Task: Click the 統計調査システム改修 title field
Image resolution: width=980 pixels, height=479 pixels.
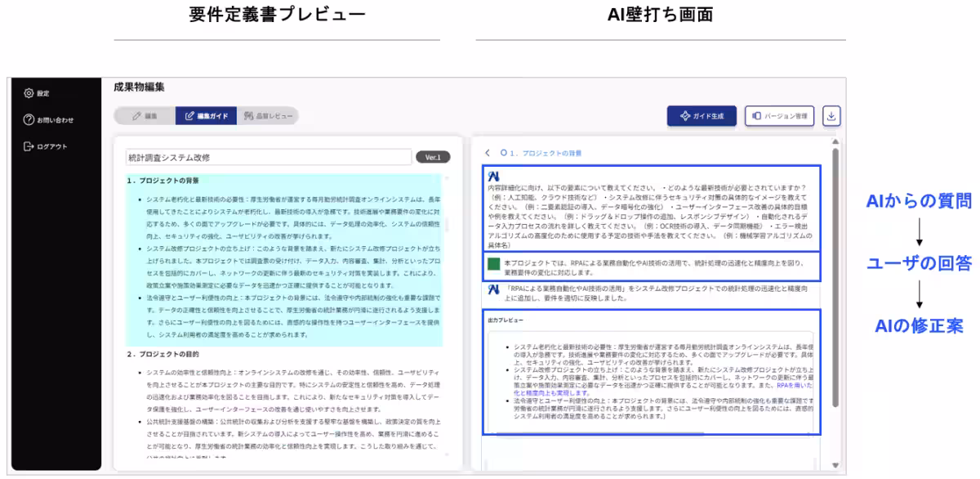Action: pos(268,157)
